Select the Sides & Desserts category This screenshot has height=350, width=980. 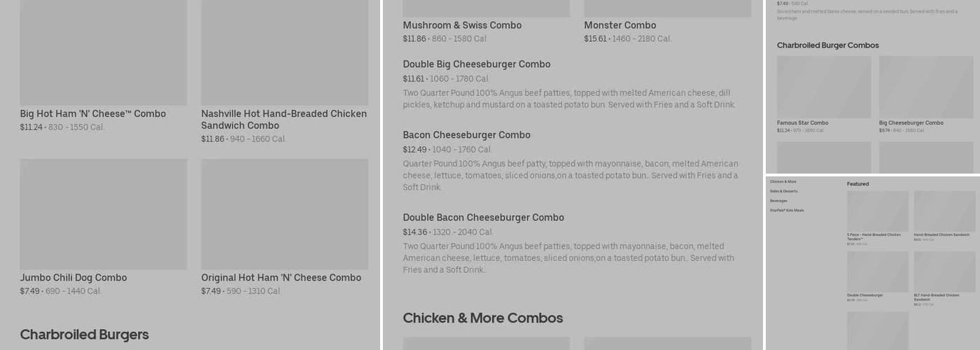click(783, 191)
